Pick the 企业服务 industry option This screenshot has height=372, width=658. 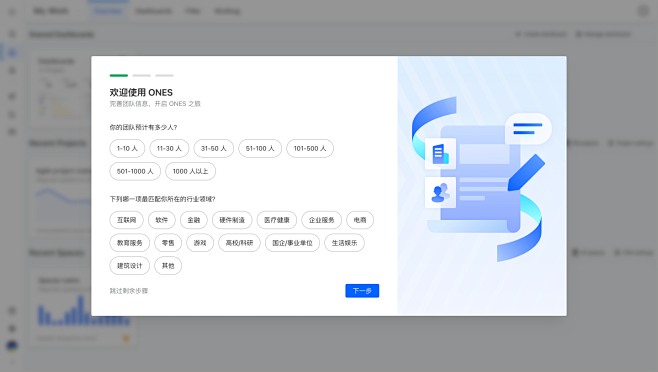321,220
